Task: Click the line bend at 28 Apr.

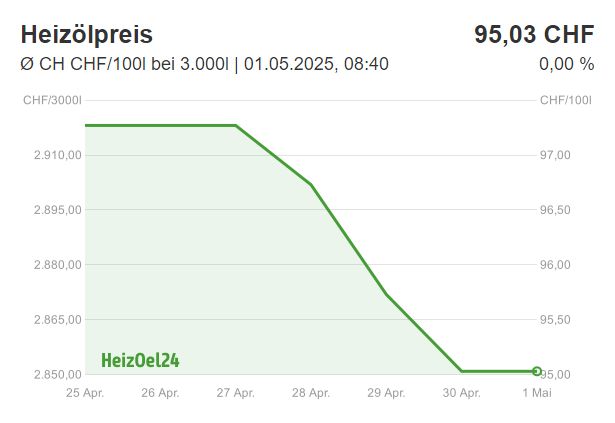Action: pos(311,184)
